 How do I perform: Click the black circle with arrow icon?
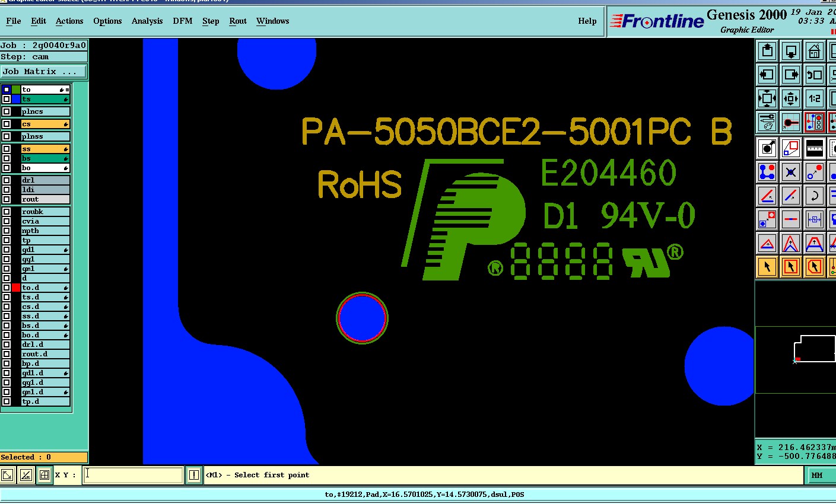pos(767,148)
